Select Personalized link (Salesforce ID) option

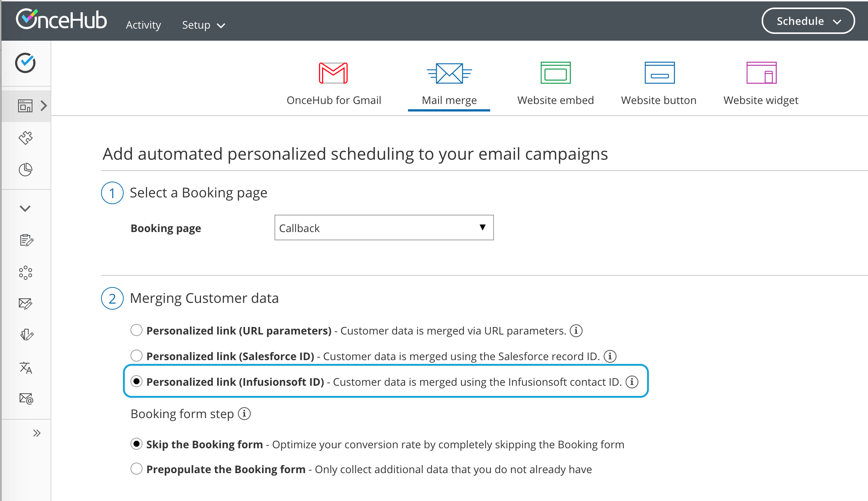[x=136, y=356]
